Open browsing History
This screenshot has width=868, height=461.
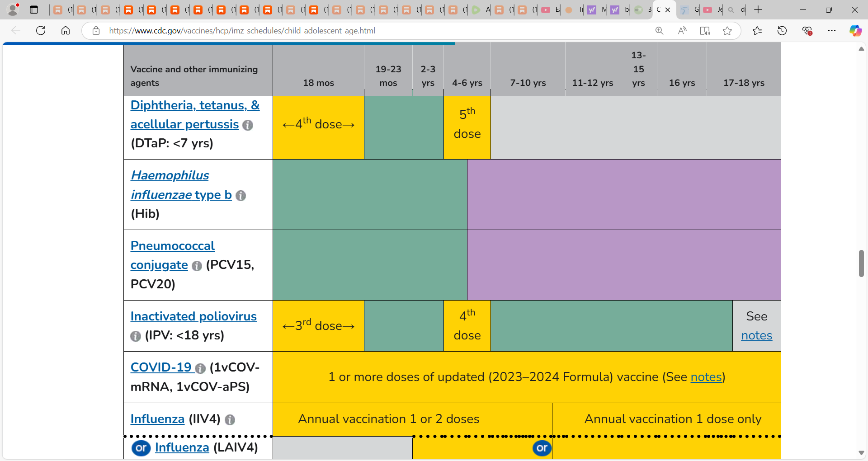click(782, 31)
